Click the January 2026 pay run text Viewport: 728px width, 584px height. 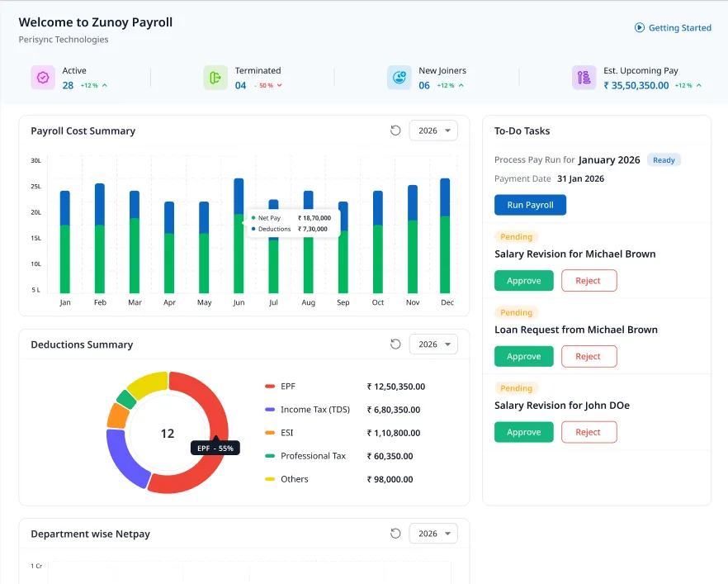(609, 159)
